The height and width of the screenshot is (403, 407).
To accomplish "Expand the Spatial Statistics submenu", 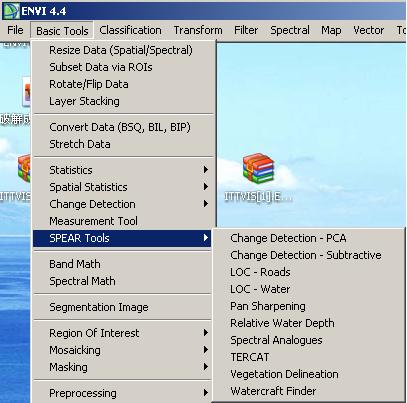I will (x=122, y=187).
